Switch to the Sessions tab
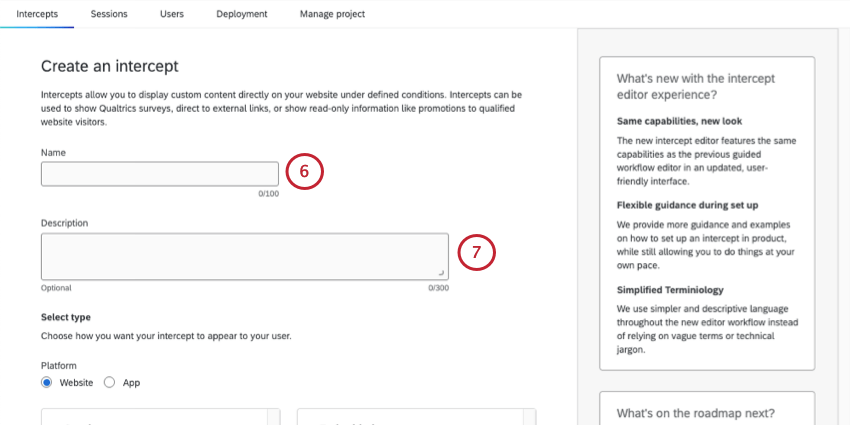850x425 pixels. [109, 14]
